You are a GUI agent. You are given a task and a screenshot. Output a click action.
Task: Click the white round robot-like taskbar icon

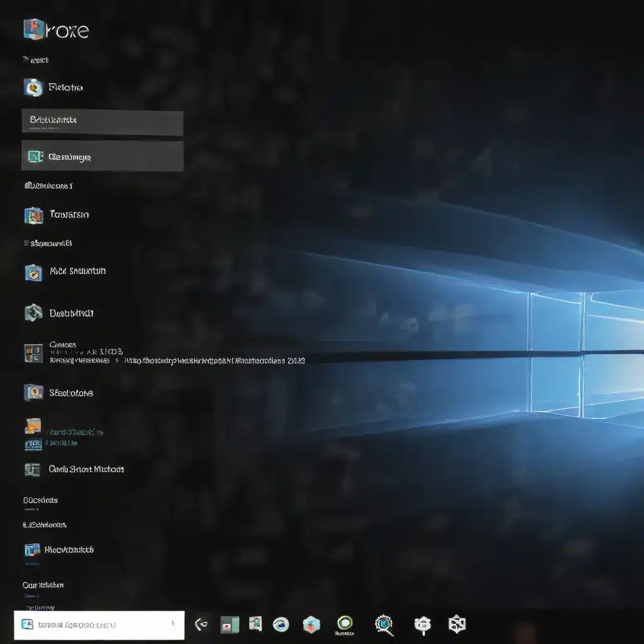[423, 625]
